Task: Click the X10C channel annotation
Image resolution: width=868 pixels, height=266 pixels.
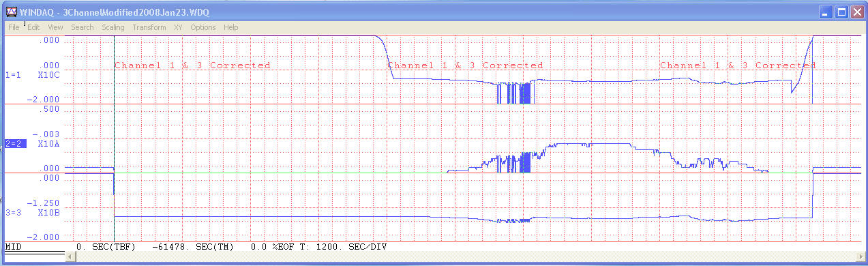Action: coord(49,74)
